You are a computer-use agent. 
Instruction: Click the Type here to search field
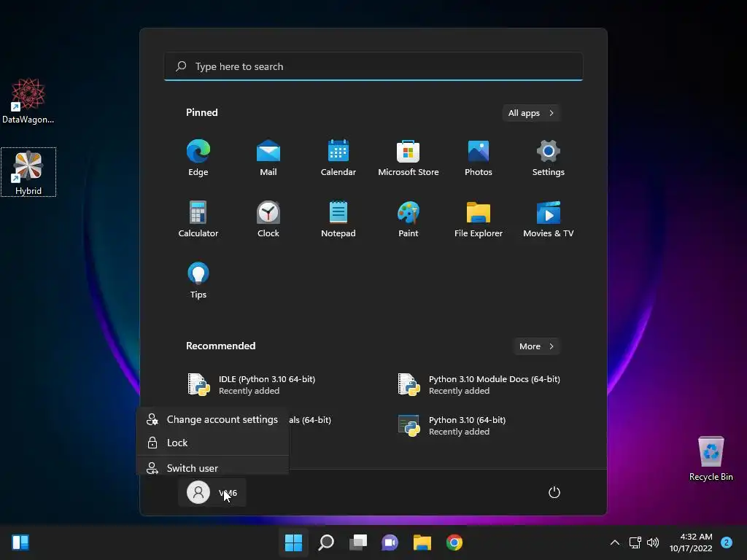point(373,66)
